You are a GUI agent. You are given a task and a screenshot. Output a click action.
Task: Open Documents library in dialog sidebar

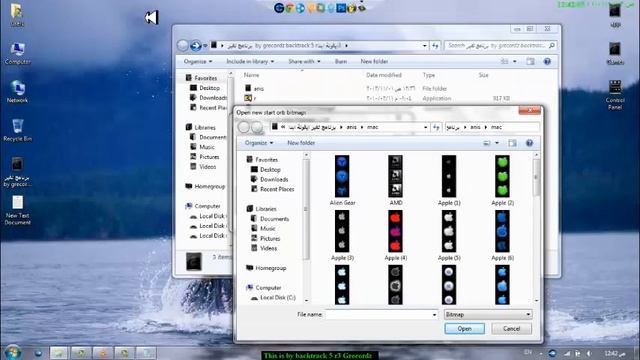(x=270, y=219)
